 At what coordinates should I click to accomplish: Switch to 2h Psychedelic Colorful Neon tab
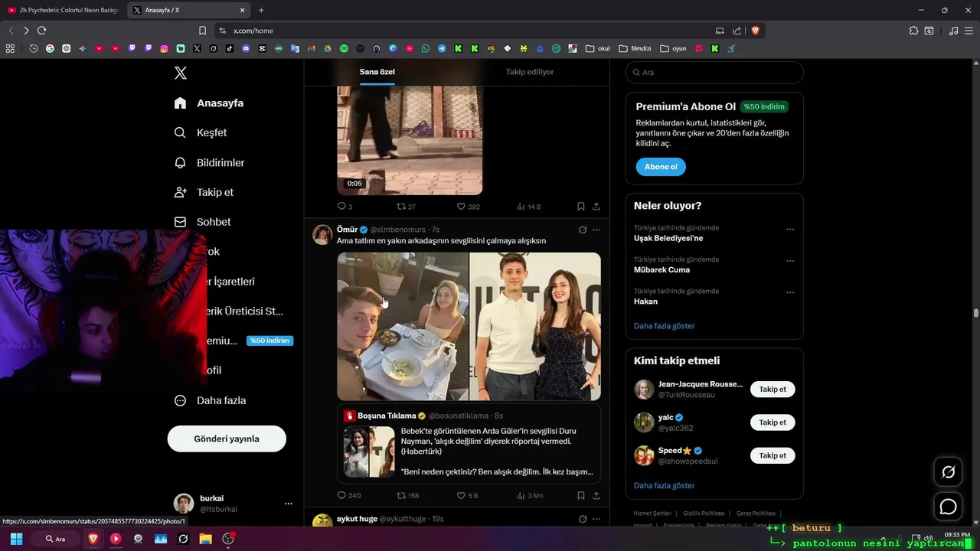[63, 10]
